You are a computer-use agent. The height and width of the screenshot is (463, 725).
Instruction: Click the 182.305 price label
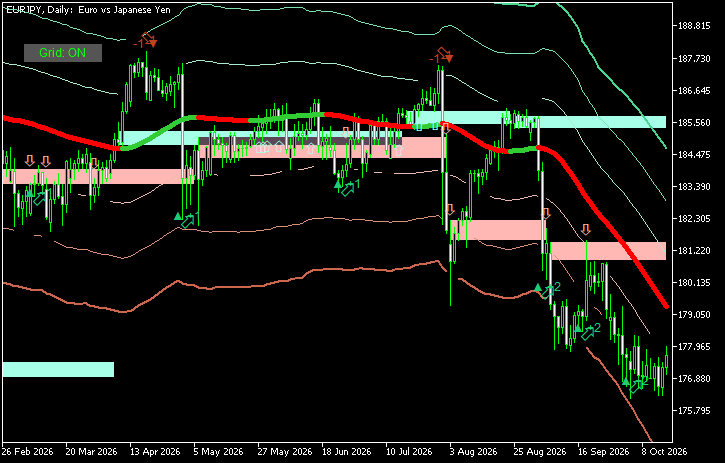click(694, 218)
